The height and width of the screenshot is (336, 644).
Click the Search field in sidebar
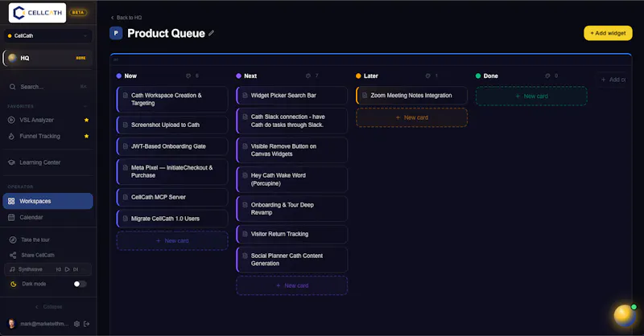47,87
